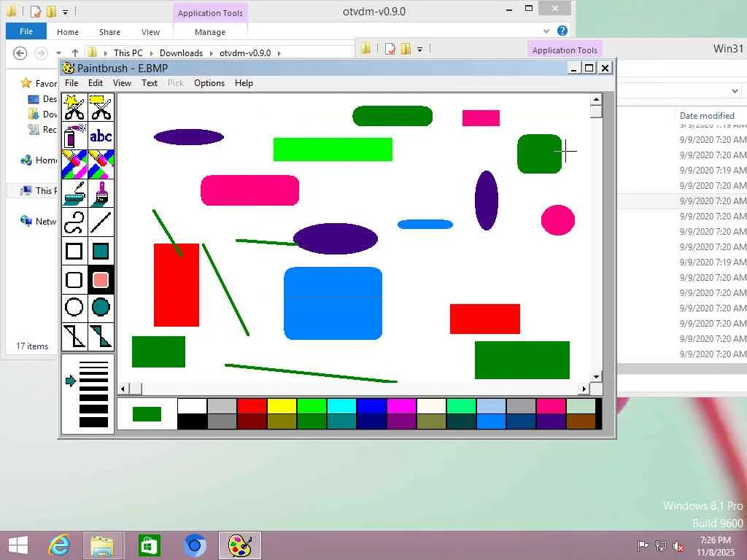The width and height of the screenshot is (747, 560).
Task: Pick black from the palette
Action: pos(192,421)
